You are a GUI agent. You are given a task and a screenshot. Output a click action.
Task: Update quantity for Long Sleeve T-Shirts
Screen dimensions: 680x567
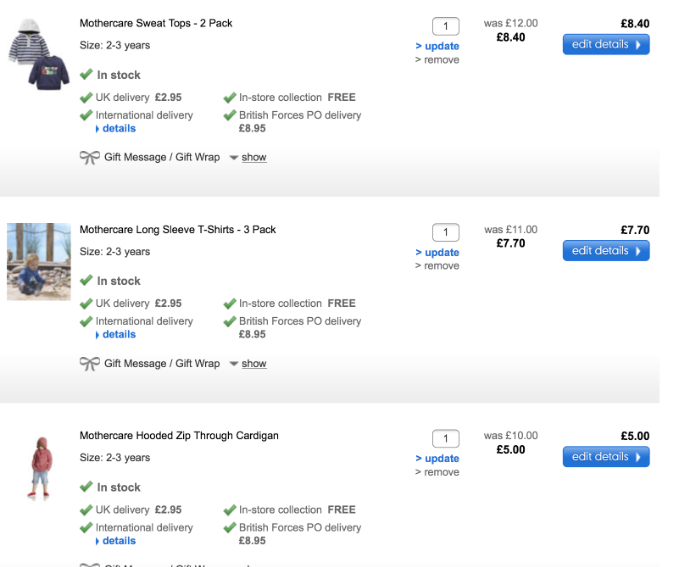point(441,252)
